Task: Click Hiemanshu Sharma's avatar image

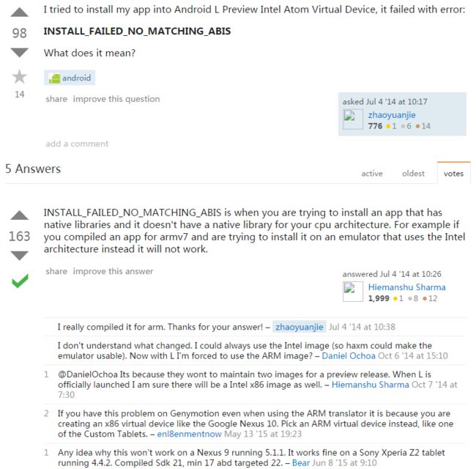Action: point(353,292)
